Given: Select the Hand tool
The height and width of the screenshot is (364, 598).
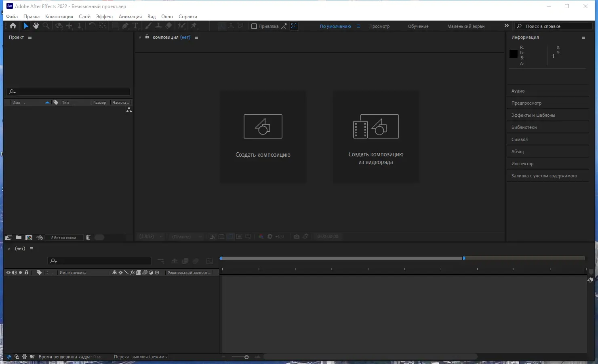Looking at the screenshot, I should (x=36, y=26).
